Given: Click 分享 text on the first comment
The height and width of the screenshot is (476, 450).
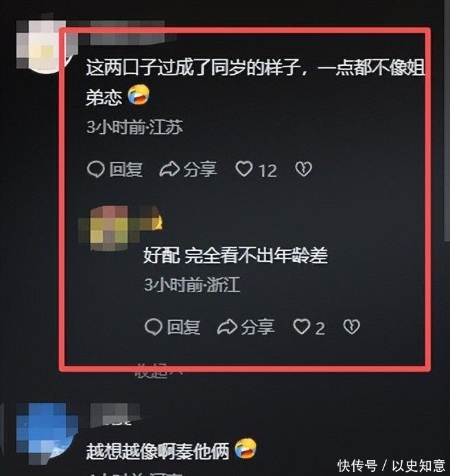Looking at the screenshot, I should [200, 169].
